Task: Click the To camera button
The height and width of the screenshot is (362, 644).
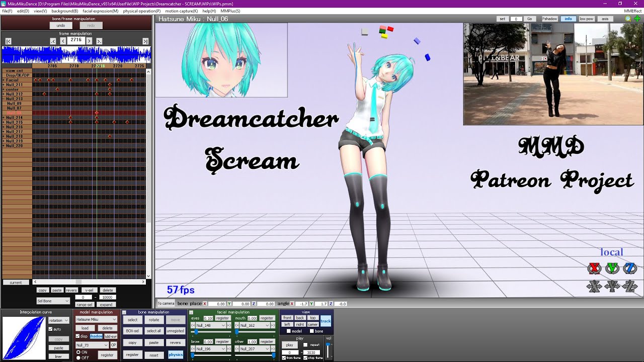Action: (x=166, y=303)
